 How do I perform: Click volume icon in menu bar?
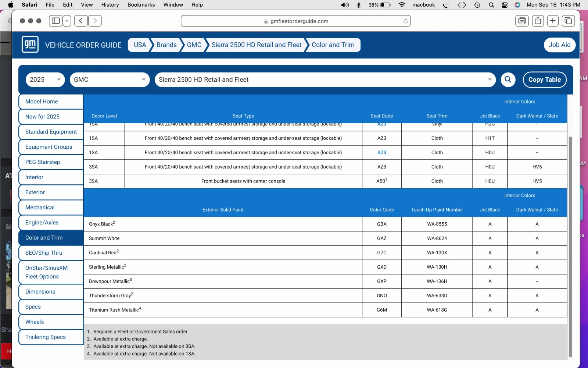345,5
